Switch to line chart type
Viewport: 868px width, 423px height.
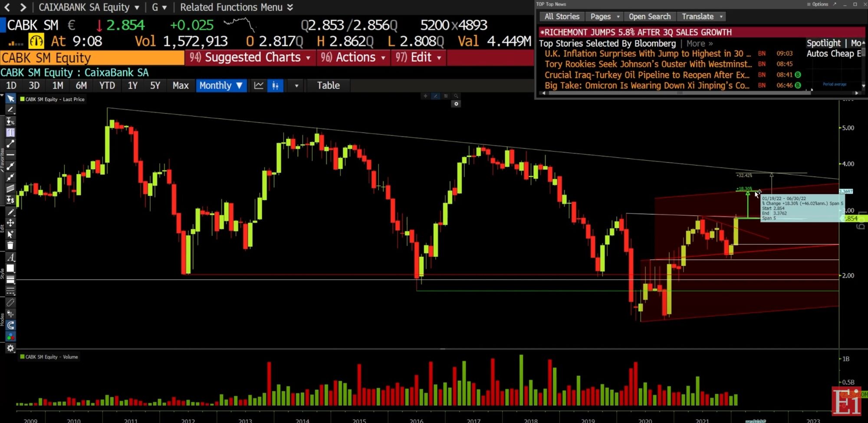[x=259, y=85]
